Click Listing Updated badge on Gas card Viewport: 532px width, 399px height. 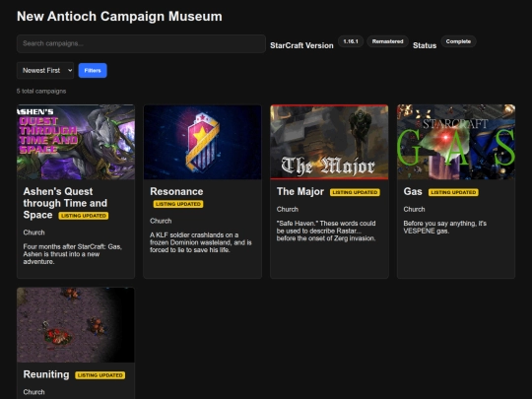pos(453,192)
